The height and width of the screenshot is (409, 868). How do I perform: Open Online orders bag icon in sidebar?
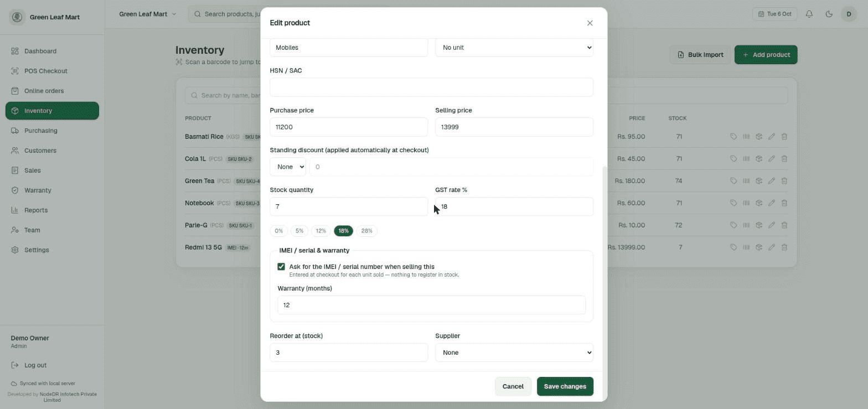point(15,91)
